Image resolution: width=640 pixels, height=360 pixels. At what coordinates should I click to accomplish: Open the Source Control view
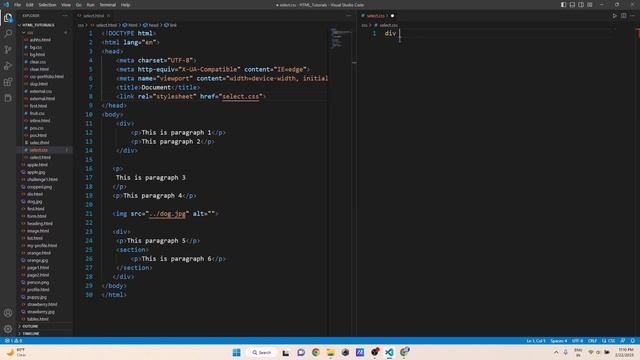click(8, 50)
